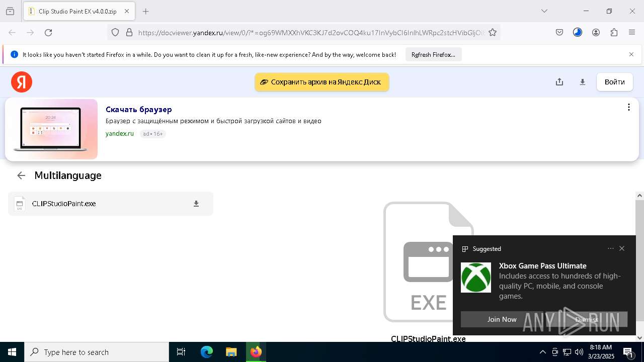Click the Xbox logo in notification

(x=476, y=278)
